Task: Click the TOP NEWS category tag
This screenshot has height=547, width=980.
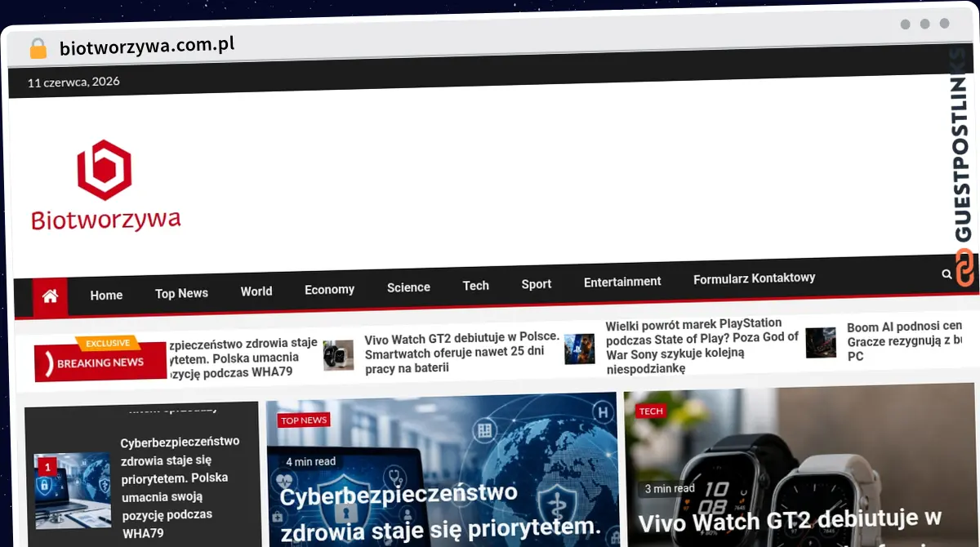Action: [x=303, y=420]
